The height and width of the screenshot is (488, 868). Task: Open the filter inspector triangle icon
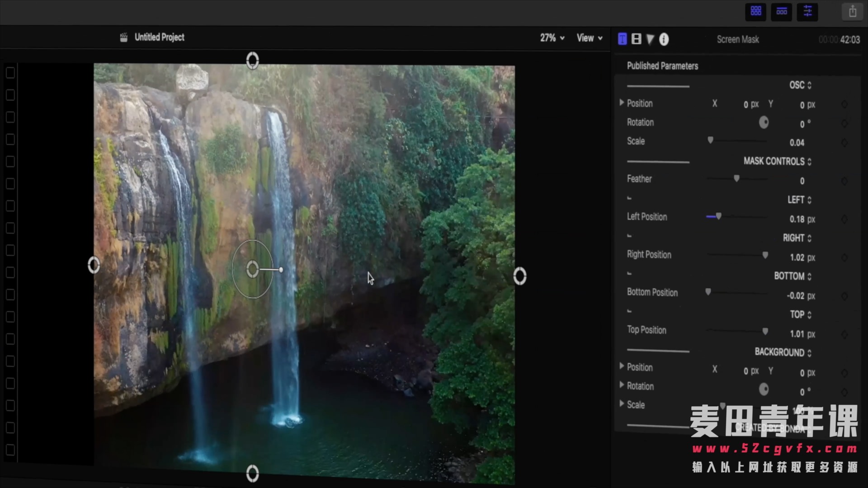pos(650,39)
